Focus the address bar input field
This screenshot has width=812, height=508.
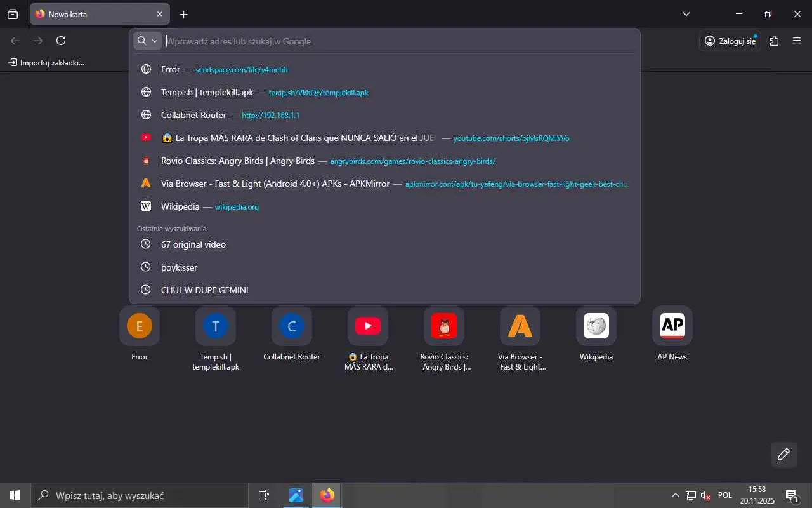(400, 41)
